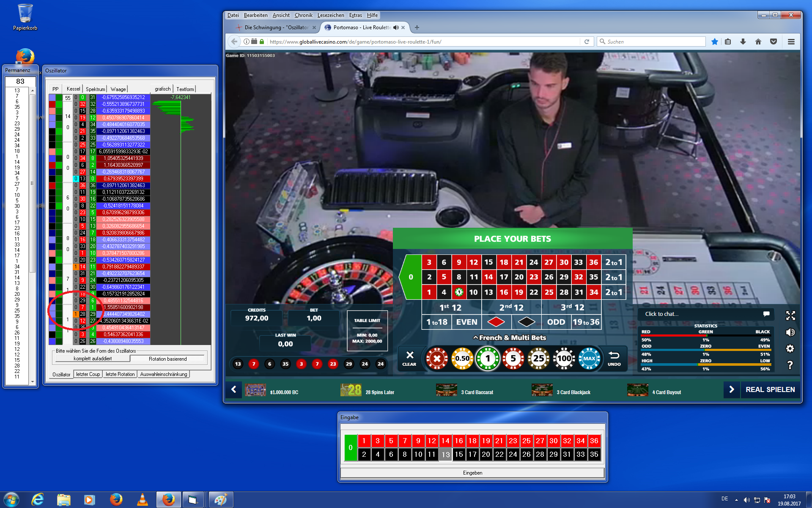The height and width of the screenshot is (508, 812).
Task: Select 'komplett aufaddiert' oscillator form
Action: (x=93, y=359)
